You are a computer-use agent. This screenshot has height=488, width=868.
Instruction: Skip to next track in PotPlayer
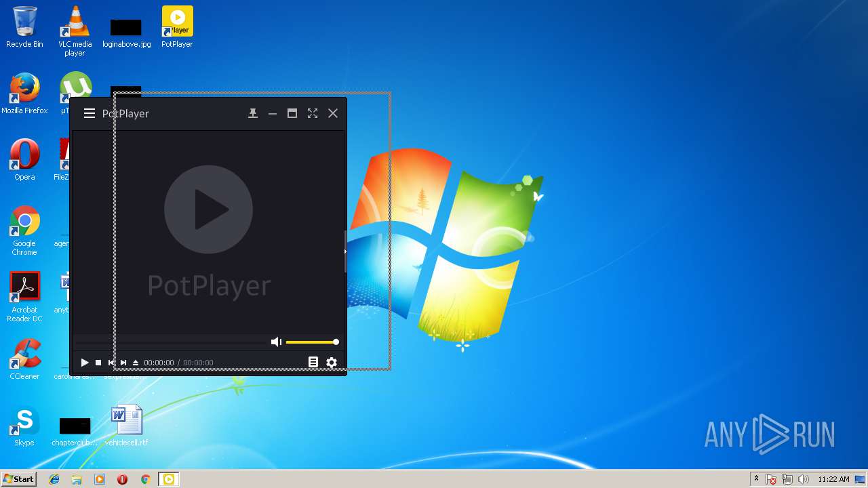(123, 363)
